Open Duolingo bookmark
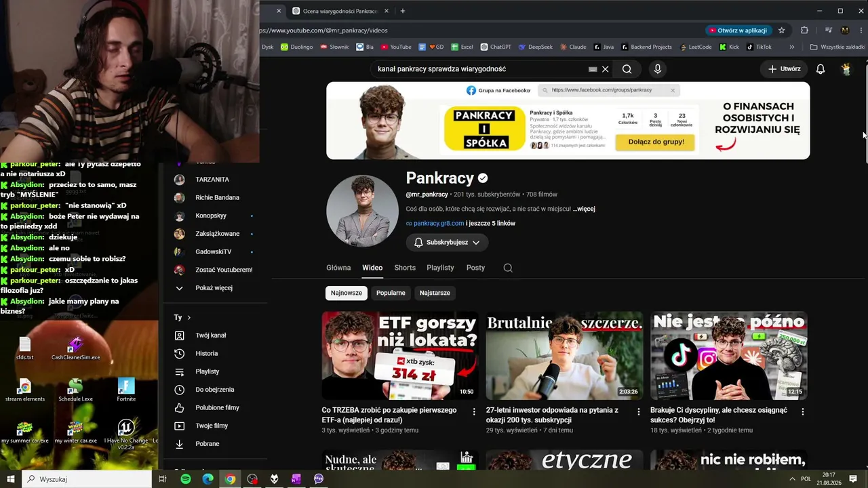 click(x=297, y=47)
